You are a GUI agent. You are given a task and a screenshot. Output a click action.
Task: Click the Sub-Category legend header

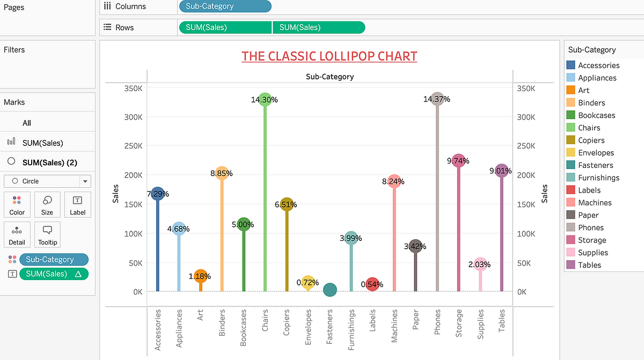tap(592, 49)
